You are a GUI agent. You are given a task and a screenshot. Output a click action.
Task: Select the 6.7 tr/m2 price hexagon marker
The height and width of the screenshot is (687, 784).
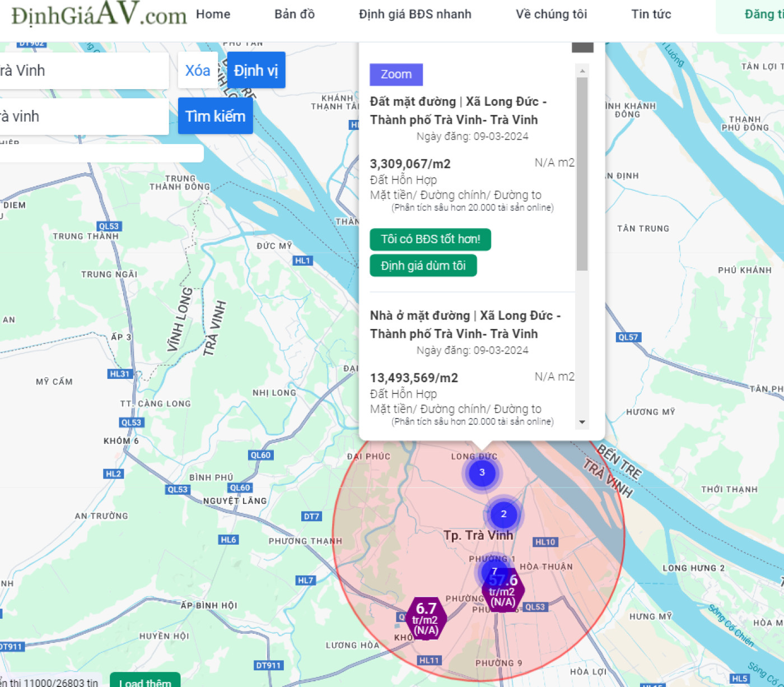click(426, 619)
